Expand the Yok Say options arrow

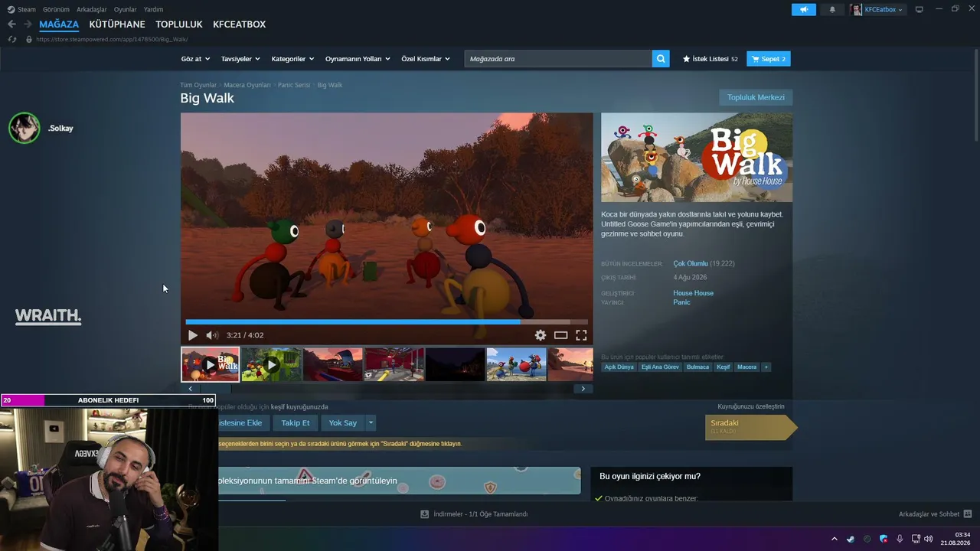[x=371, y=422]
